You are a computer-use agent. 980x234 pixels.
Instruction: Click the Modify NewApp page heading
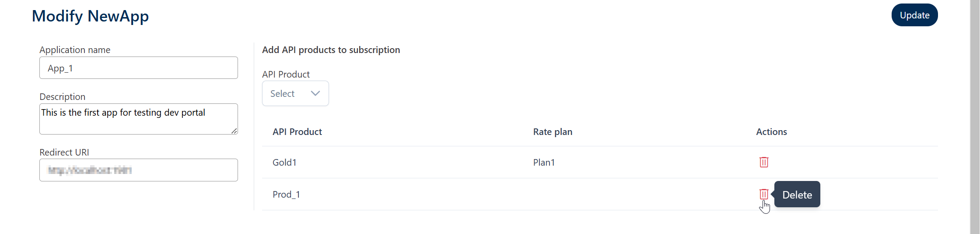[x=90, y=16]
